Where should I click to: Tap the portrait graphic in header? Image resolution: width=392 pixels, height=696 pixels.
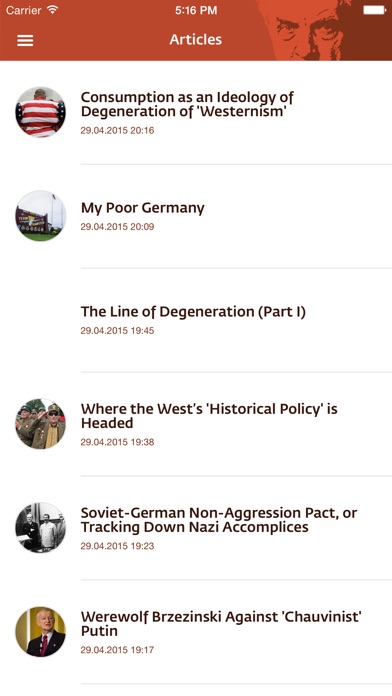[311, 30]
